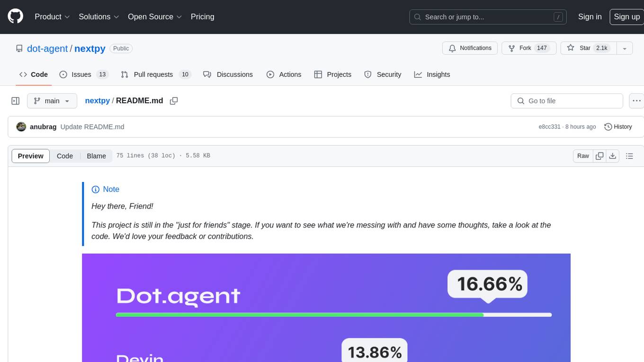
Task: Open the main branch selector
Action: point(52,101)
